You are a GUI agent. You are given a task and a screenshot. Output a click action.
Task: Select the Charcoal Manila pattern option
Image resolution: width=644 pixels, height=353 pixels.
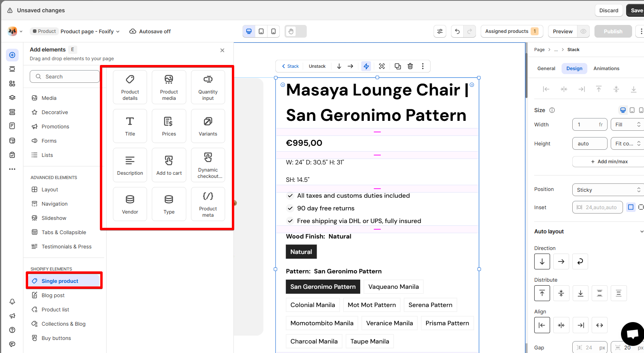tap(314, 342)
